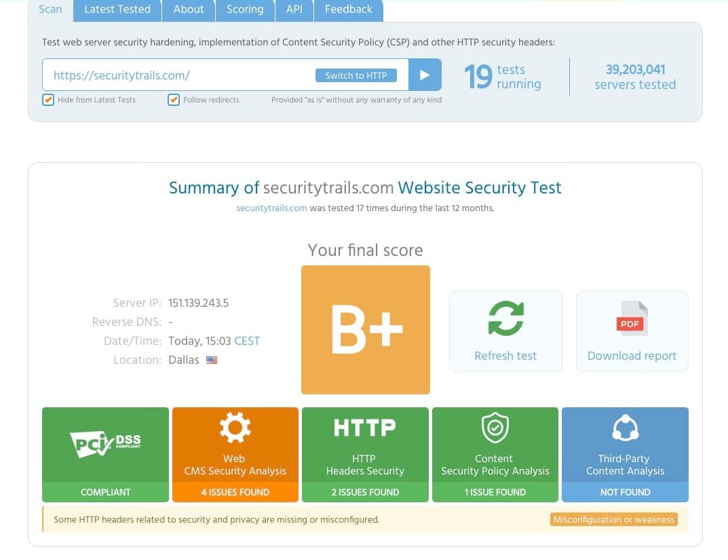The height and width of the screenshot is (560, 728).
Task: Click the blue Run Test arrow icon
Action: click(425, 75)
